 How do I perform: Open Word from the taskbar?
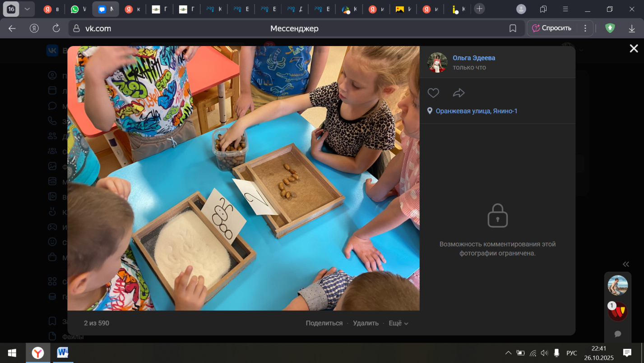[62, 353]
